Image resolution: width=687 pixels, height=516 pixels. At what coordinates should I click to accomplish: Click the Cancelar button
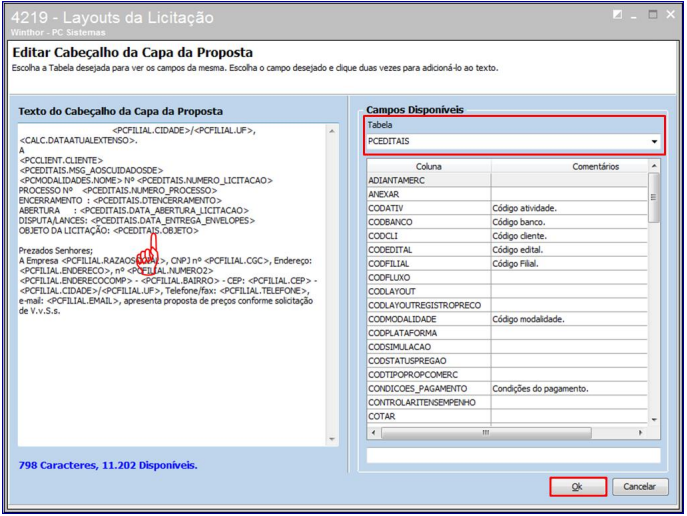click(640, 487)
